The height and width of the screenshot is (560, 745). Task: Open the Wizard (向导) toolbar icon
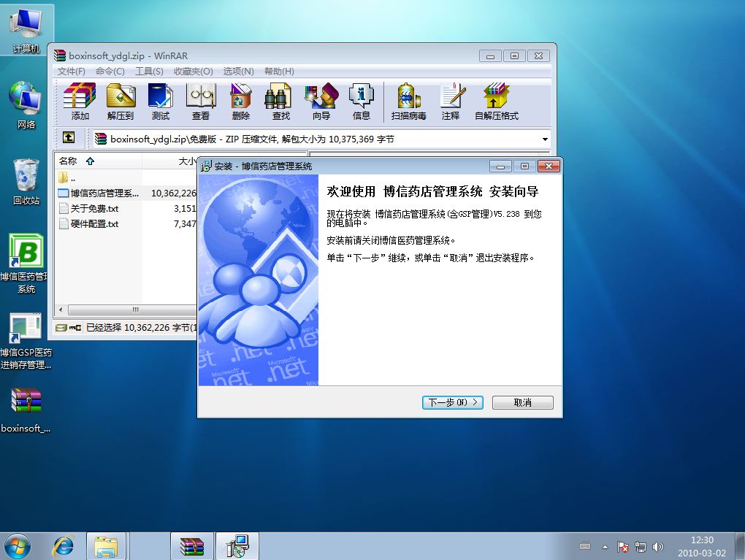pyautogui.click(x=321, y=101)
